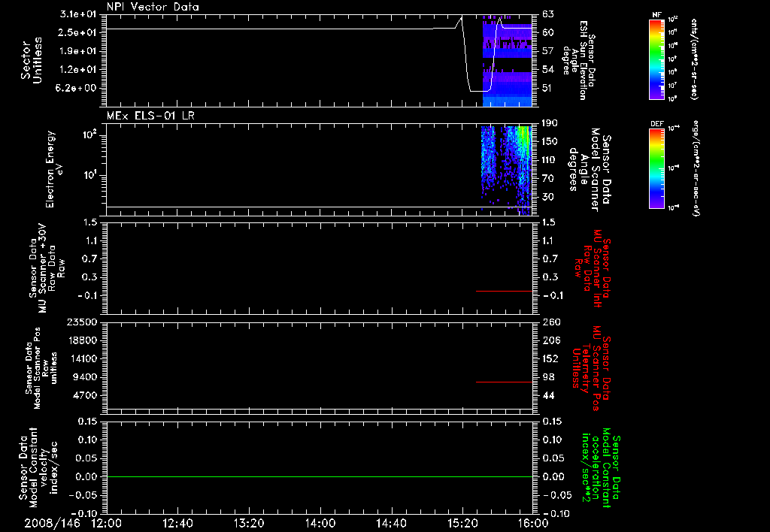This screenshot has width=770, height=532.
Task: Click the "51" sun elevation tick value
Action: click(548, 89)
